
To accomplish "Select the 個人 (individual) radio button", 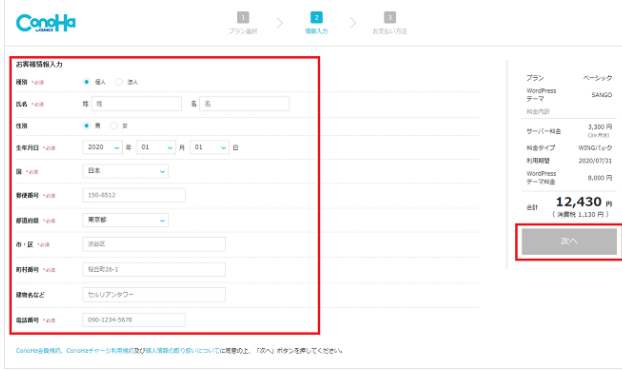I will 86,82.
